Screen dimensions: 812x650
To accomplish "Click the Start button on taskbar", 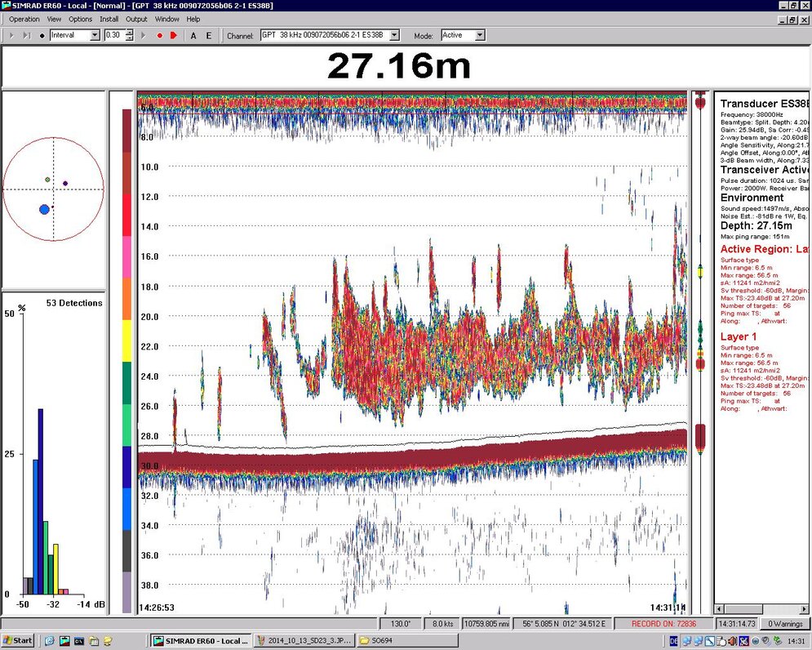I will tap(19, 641).
